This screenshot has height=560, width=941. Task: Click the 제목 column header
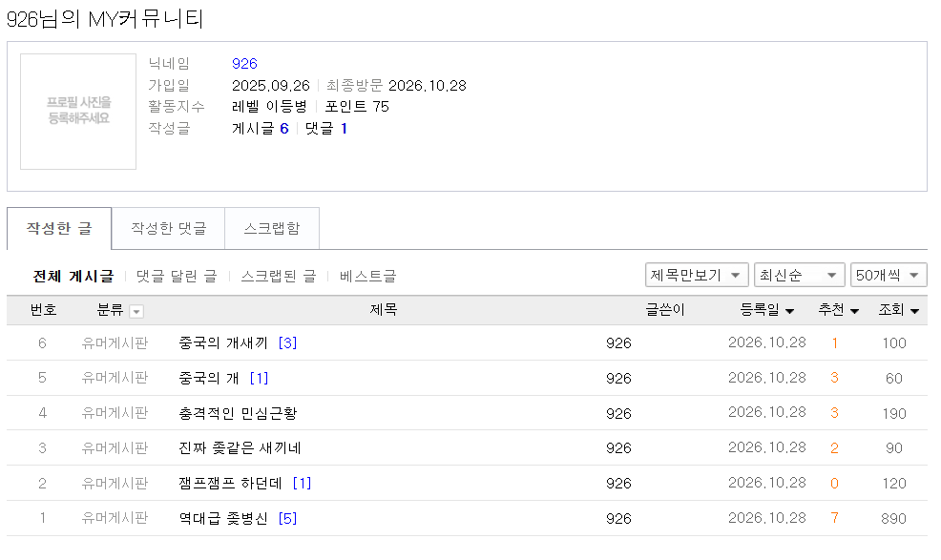[384, 310]
